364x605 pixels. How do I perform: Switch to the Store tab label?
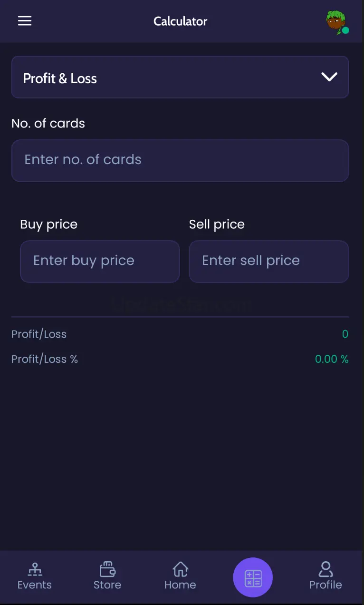tap(107, 585)
